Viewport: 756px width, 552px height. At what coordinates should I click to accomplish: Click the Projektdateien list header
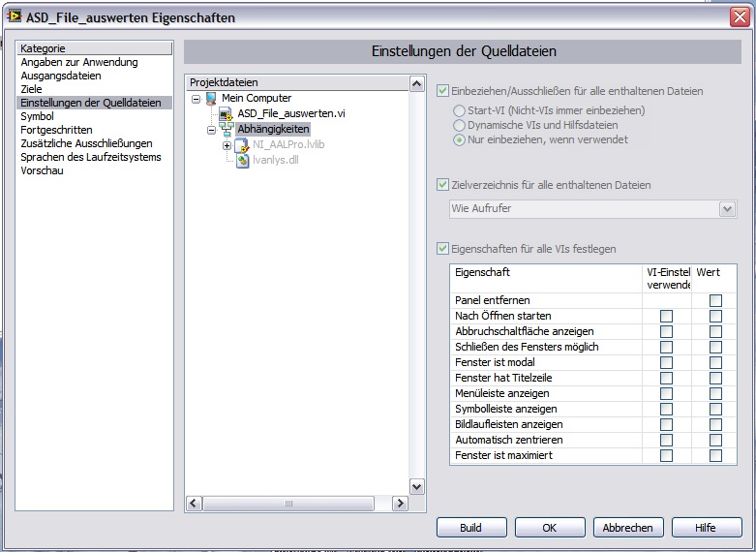click(297, 82)
